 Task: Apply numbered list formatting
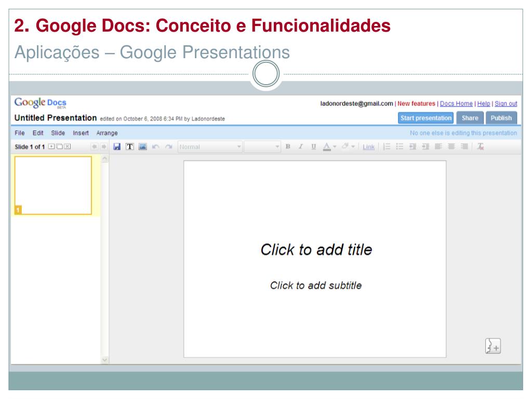point(387,147)
